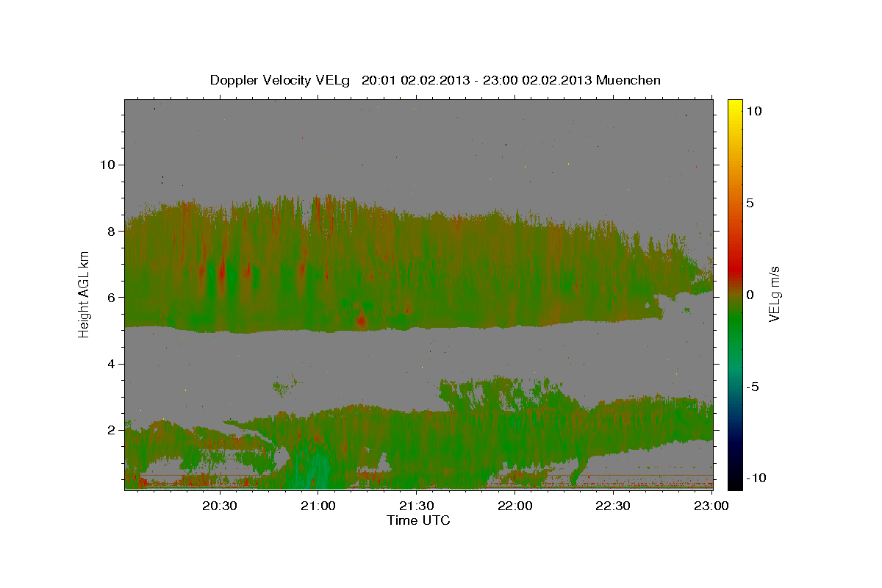
Task: Click the 21:00 time tick label
Action: (x=318, y=506)
